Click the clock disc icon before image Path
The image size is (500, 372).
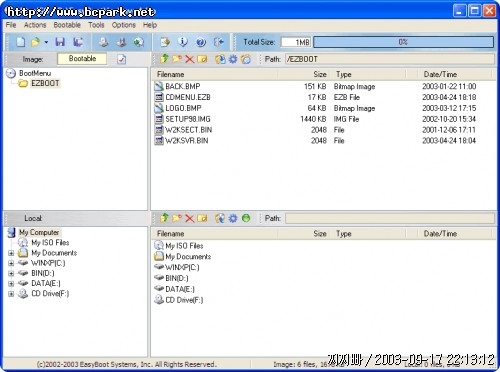click(246, 59)
